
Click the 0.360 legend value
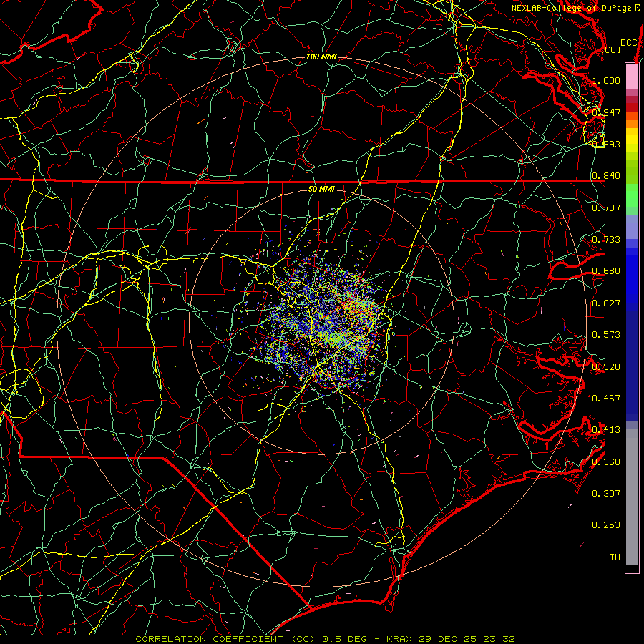tap(606, 462)
